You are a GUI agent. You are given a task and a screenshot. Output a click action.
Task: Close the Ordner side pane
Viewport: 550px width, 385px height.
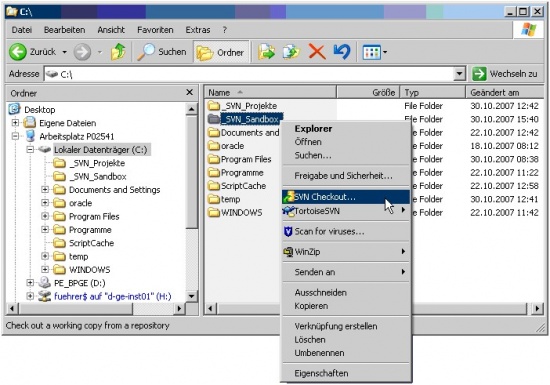189,92
